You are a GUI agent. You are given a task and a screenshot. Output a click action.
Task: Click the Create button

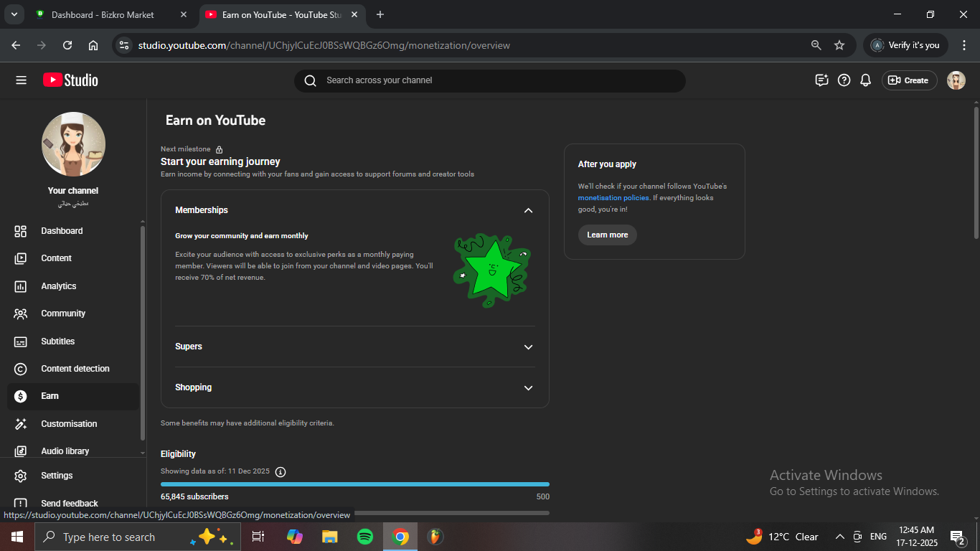909,80
